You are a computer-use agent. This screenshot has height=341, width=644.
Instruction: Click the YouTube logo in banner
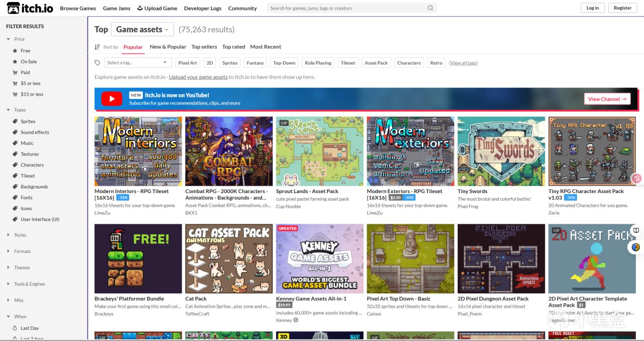click(x=112, y=99)
